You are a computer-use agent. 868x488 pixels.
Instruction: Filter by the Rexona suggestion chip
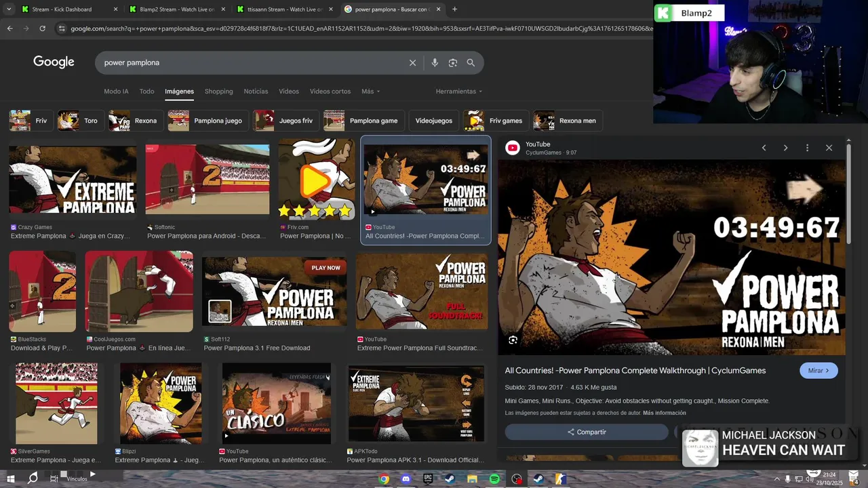click(136, 121)
